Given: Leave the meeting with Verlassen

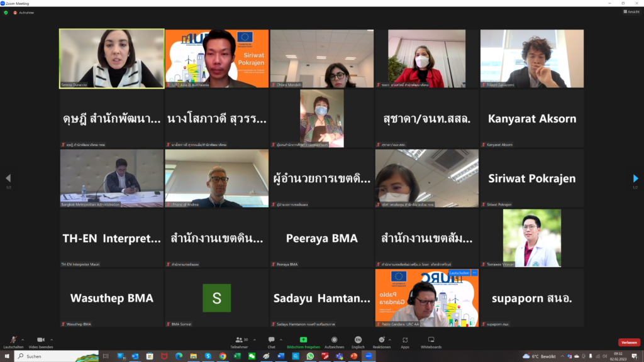Looking at the screenshot, I should pos(629,343).
